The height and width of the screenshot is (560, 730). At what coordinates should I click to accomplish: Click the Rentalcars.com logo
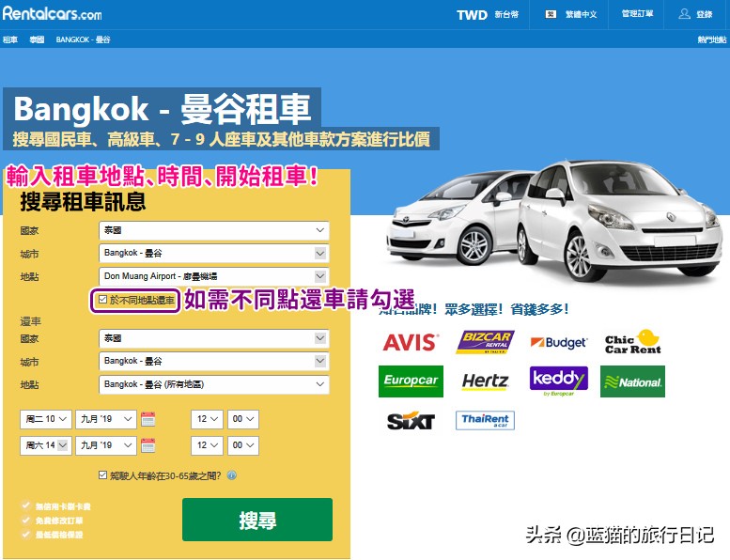(53, 13)
